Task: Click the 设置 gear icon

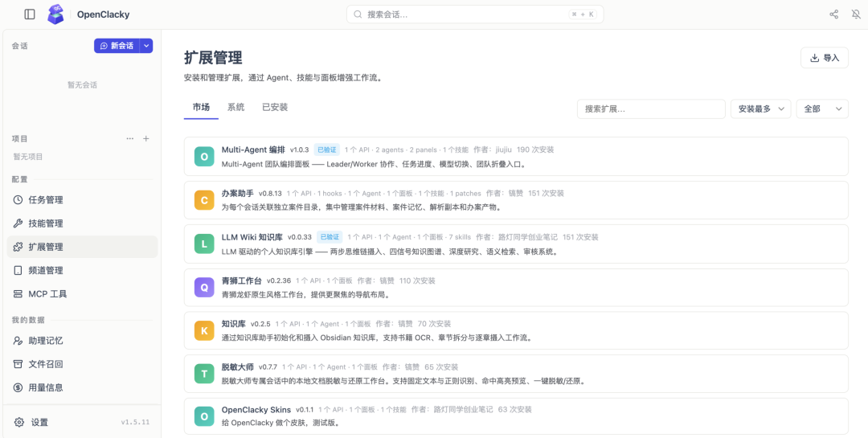Action: click(x=18, y=423)
